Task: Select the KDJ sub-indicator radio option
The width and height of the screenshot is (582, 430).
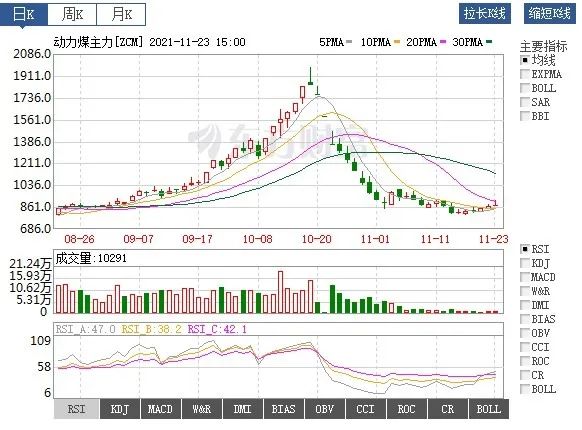Action: point(525,263)
